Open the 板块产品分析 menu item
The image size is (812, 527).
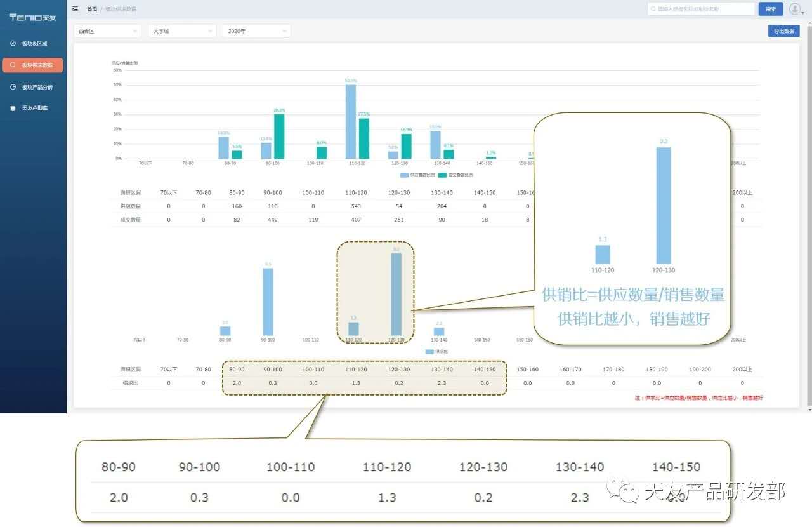tap(37, 87)
